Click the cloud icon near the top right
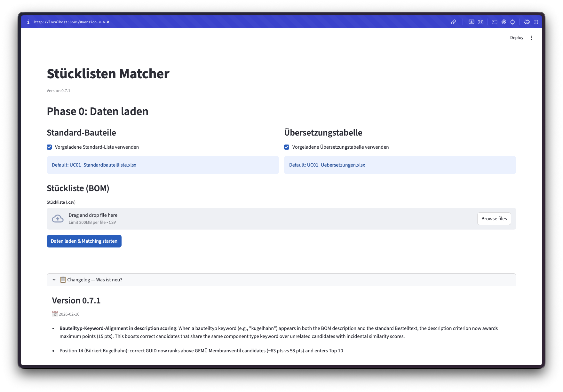Viewport: 563px width, 392px height. [527, 22]
